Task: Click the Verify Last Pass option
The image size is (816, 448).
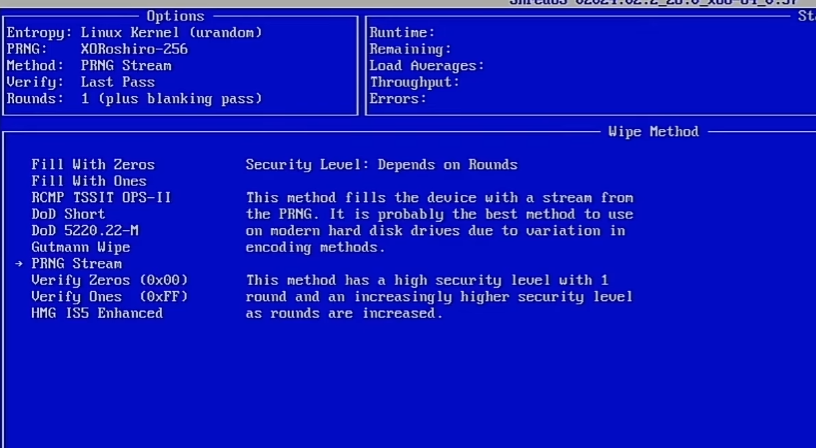Action: click(80, 82)
